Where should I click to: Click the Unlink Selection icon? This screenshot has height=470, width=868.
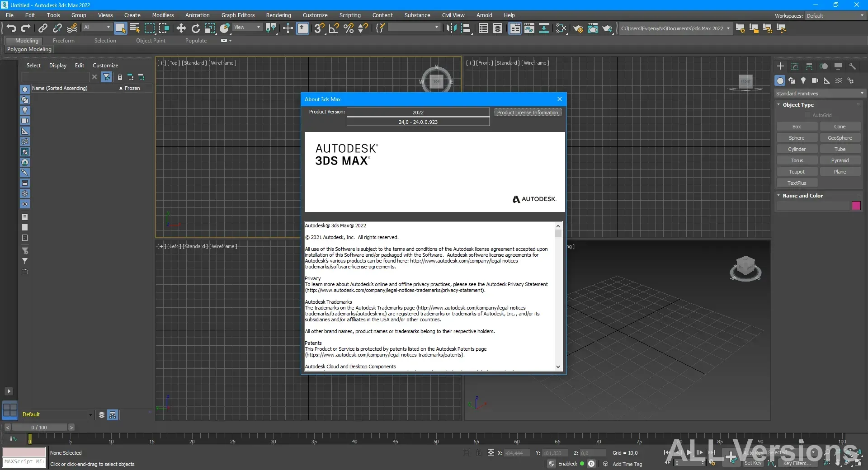(x=57, y=28)
